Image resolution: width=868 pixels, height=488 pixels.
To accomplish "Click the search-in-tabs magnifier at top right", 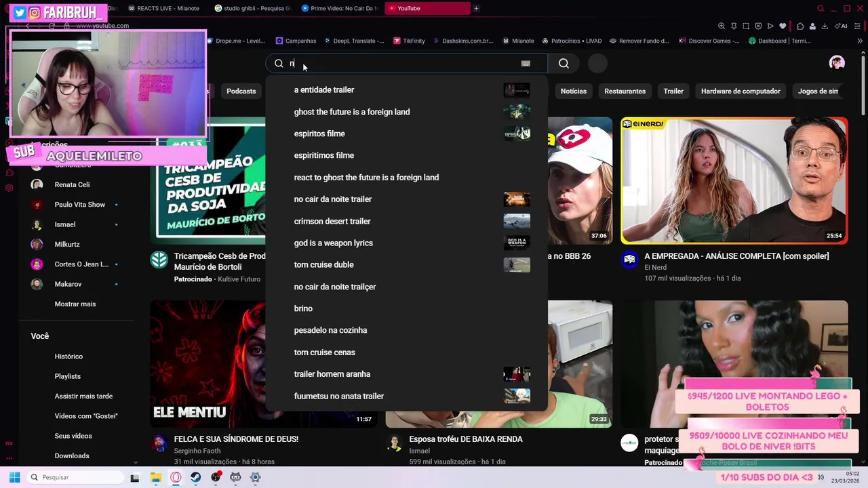I will (821, 8).
